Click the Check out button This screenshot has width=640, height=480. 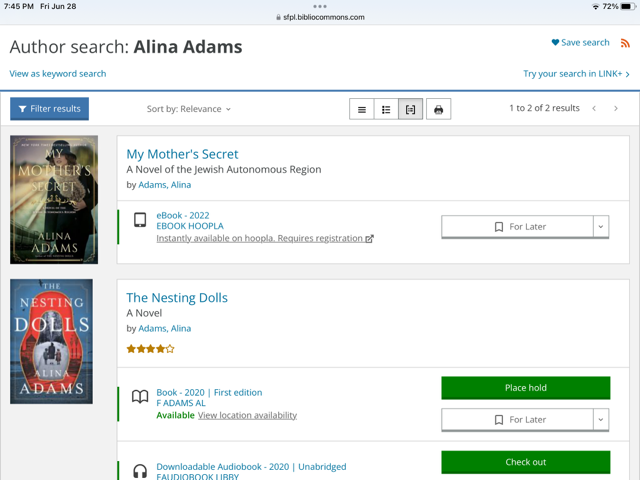(526, 462)
